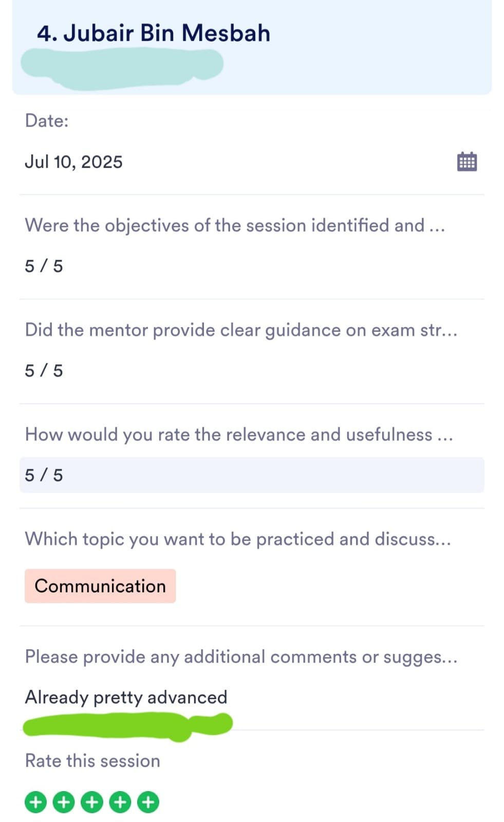This screenshot has height=822, width=504.
Task: Click the 'Date:' field label
Action: [x=47, y=121]
